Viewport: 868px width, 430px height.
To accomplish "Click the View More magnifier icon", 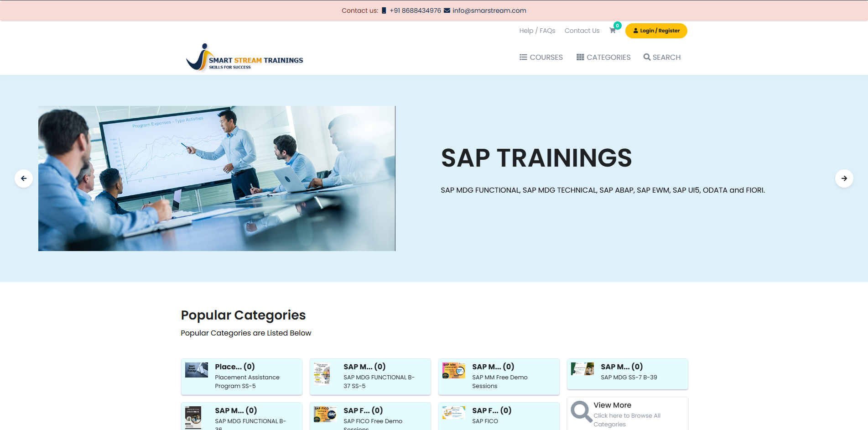I will point(581,411).
